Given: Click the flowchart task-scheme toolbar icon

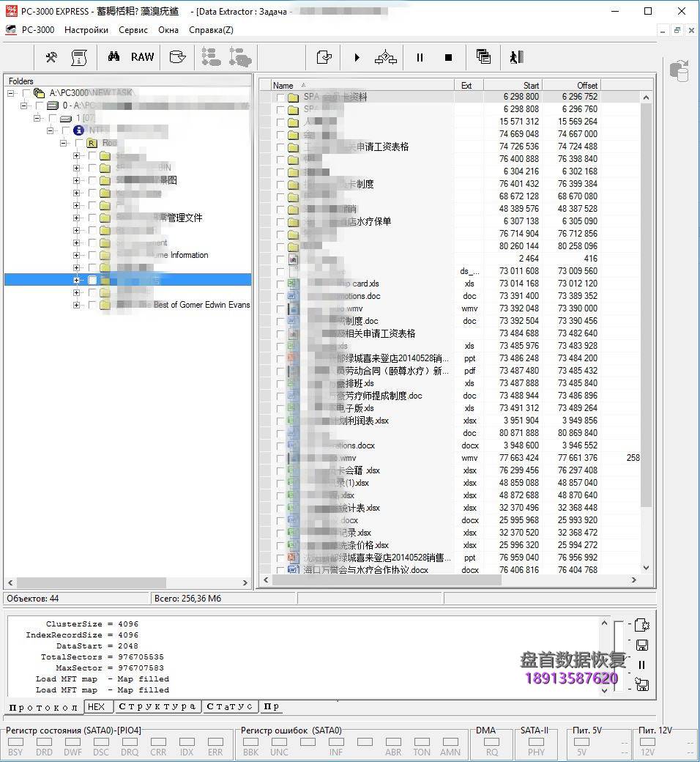Looking at the screenshot, I should (x=386, y=57).
